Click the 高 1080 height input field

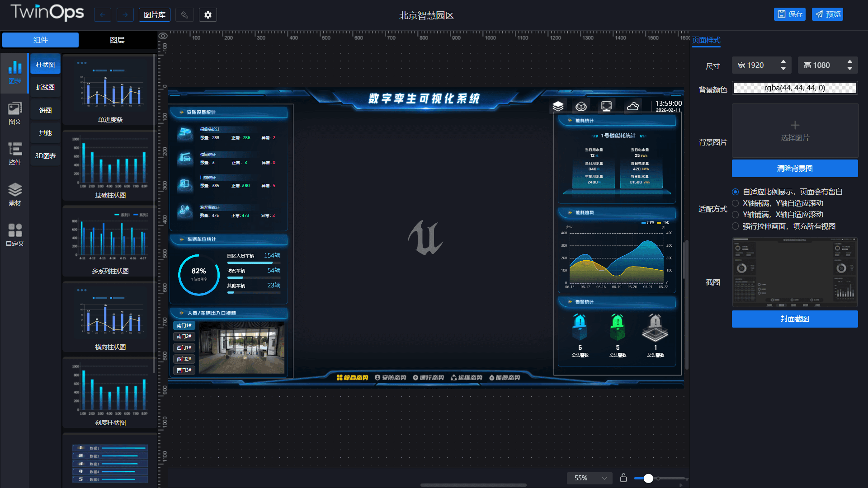tap(828, 65)
